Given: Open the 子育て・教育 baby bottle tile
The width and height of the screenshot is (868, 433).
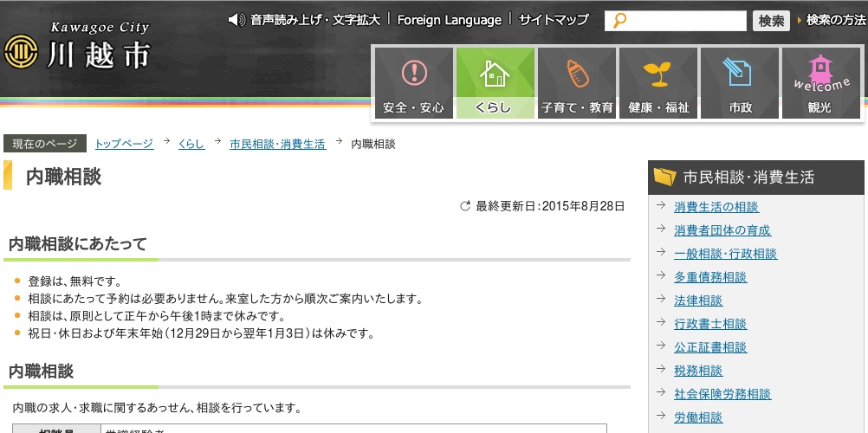Looking at the screenshot, I should pyautogui.click(x=576, y=83).
